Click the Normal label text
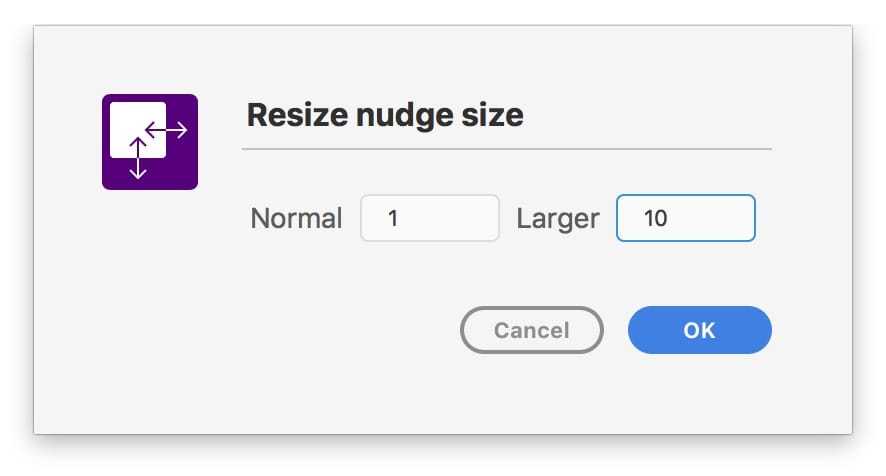 pos(296,218)
